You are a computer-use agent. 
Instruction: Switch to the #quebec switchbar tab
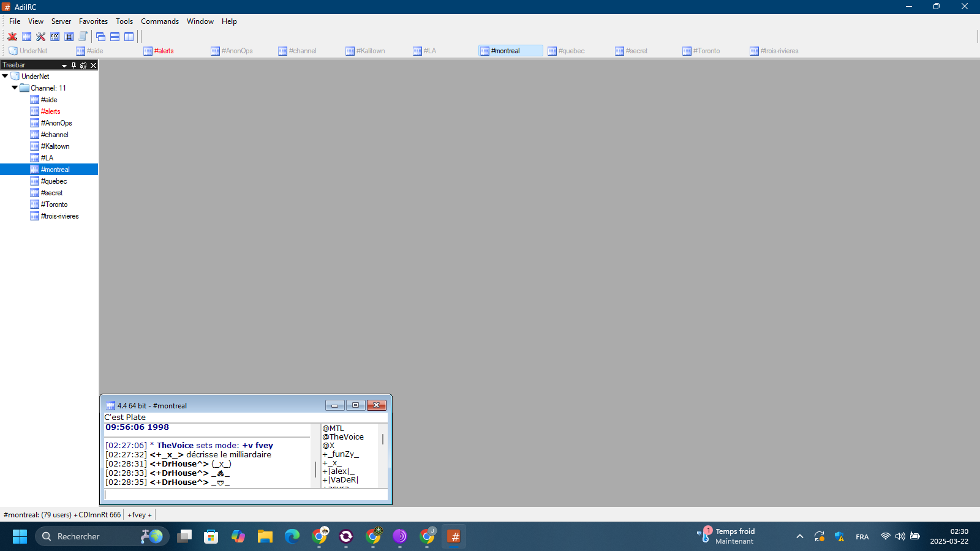tap(578, 51)
